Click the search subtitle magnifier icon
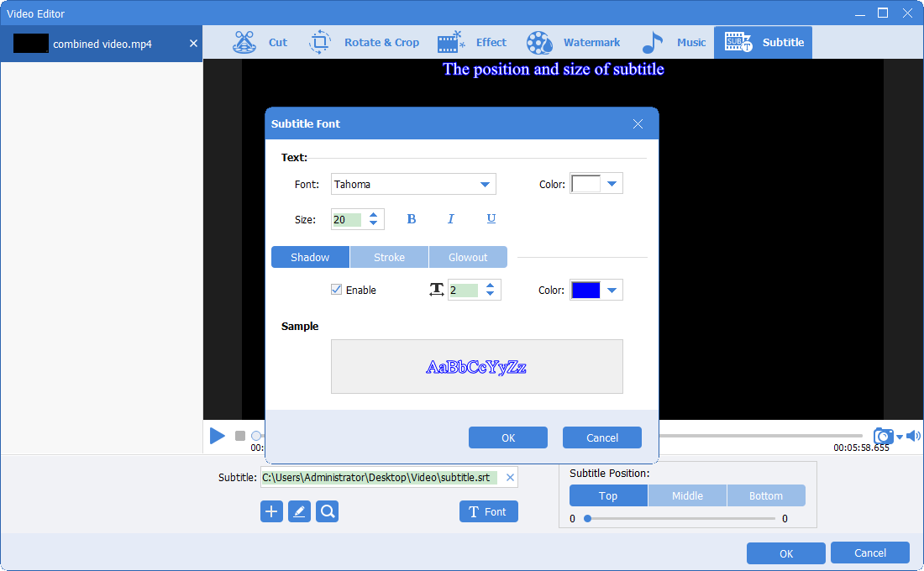924x571 pixels. click(x=328, y=511)
